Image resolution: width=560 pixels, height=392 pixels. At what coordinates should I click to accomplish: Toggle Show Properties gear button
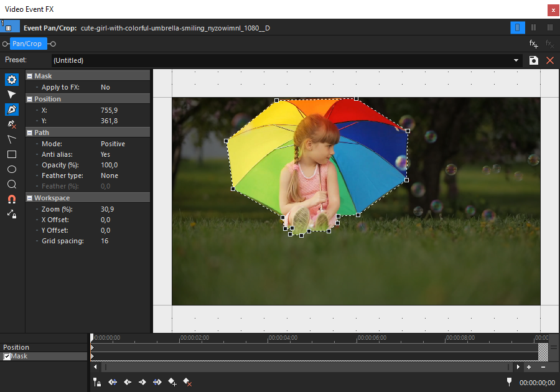(12, 80)
